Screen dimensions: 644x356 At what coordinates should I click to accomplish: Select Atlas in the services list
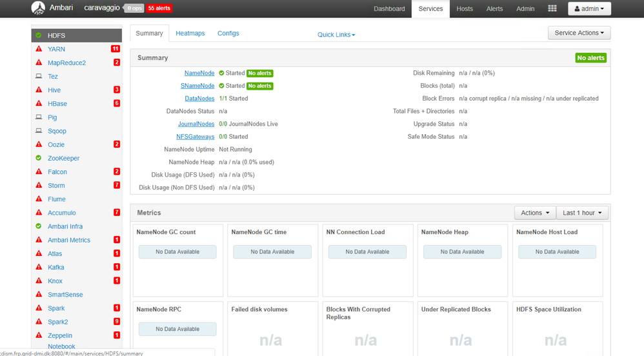pyautogui.click(x=55, y=253)
